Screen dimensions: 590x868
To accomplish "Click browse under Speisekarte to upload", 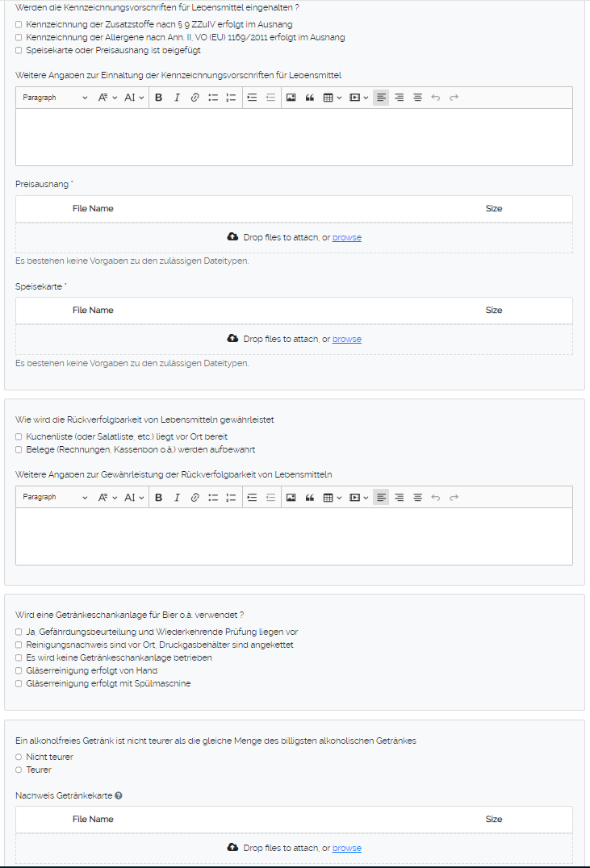I will point(346,339).
